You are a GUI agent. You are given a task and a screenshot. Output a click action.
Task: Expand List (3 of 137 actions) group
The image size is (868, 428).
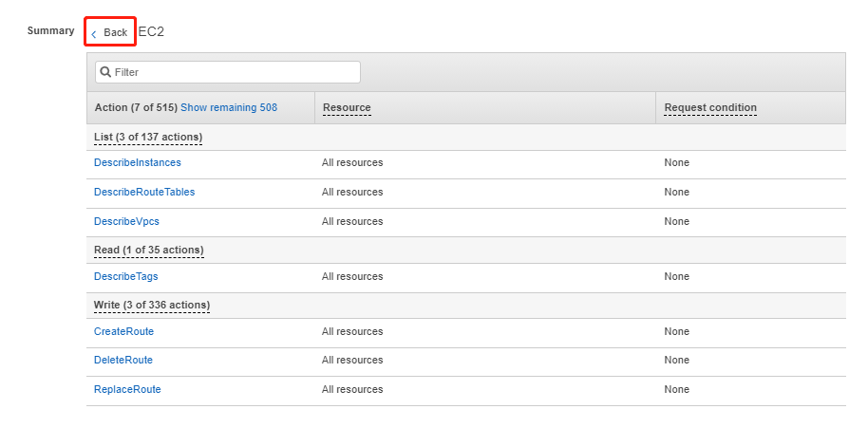click(148, 138)
